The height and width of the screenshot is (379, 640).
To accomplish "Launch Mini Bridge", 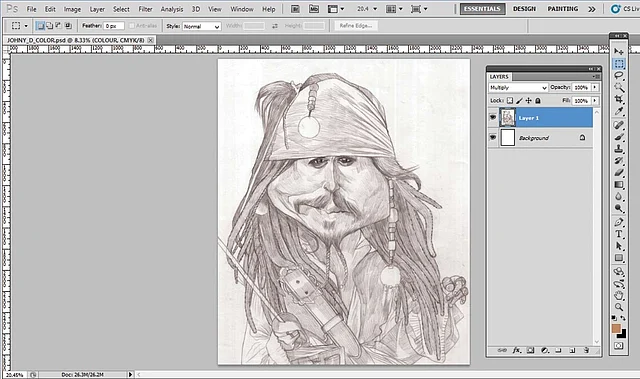I will point(313,9).
